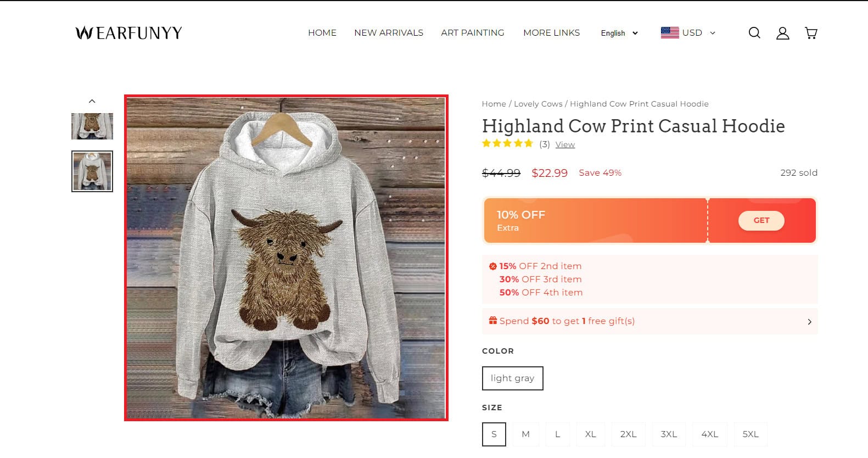Choose size 2XL

(628, 434)
